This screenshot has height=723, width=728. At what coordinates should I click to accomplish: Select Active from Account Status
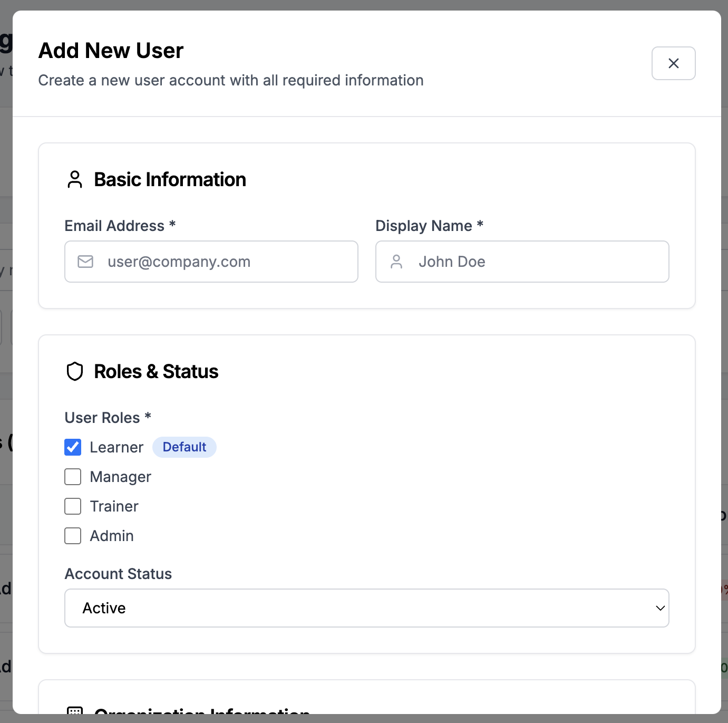[367, 608]
